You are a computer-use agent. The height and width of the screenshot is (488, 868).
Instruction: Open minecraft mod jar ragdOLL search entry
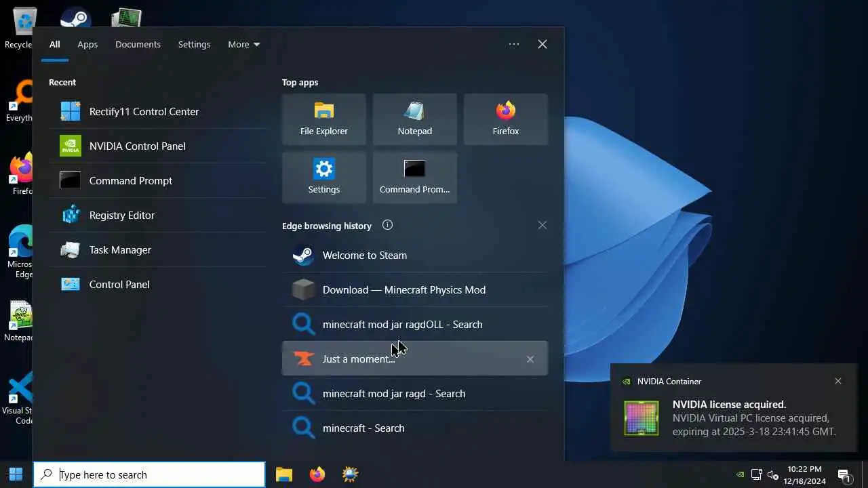[415, 324]
